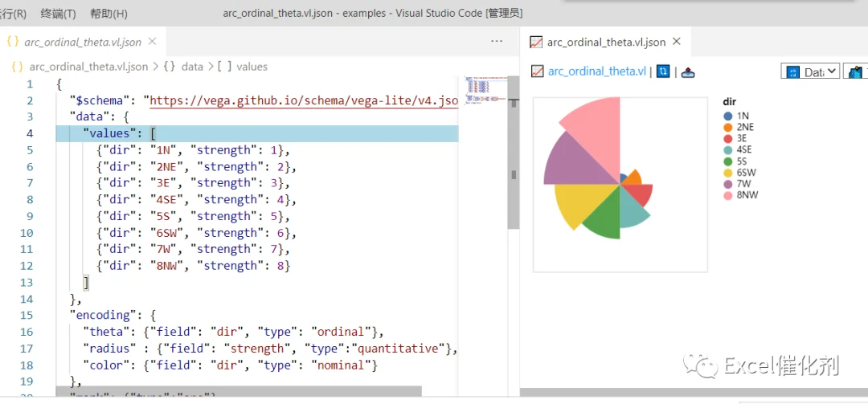The image size is (868, 404).
Task: Click the blue map icon after Data dropdown
Action: click(x=856, y=71)
